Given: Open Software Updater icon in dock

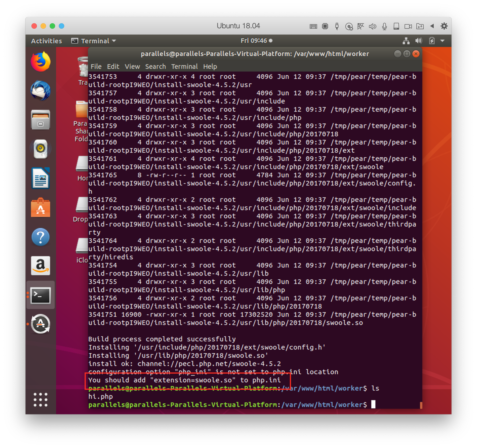Looking at the screenshot, I should (41, 324).
